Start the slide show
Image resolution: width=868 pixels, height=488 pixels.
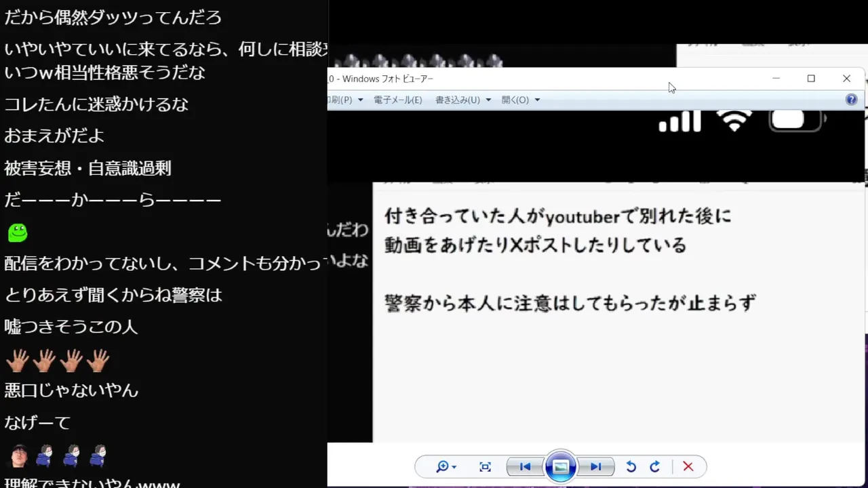pos(560,466)
